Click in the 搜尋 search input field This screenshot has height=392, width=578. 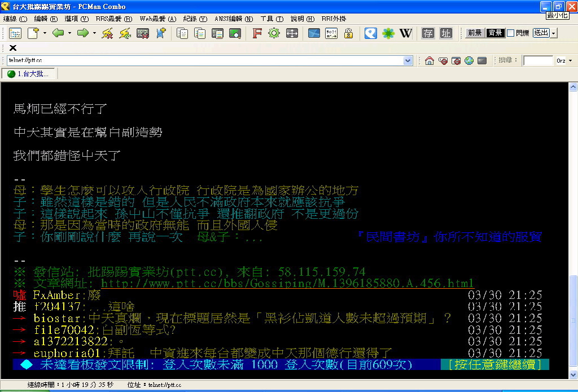pyautogui.click(x=537, y=61)
